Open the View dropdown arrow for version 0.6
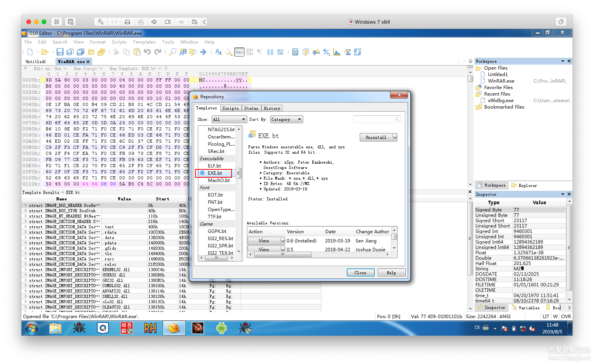 click(x=283, y=241)
